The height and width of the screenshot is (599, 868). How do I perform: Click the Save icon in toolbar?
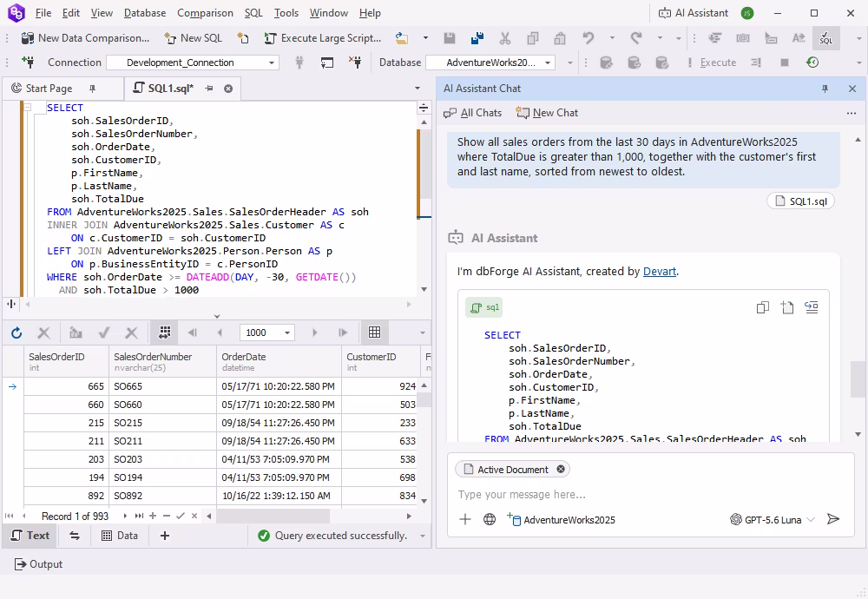(x=450, y=38)
